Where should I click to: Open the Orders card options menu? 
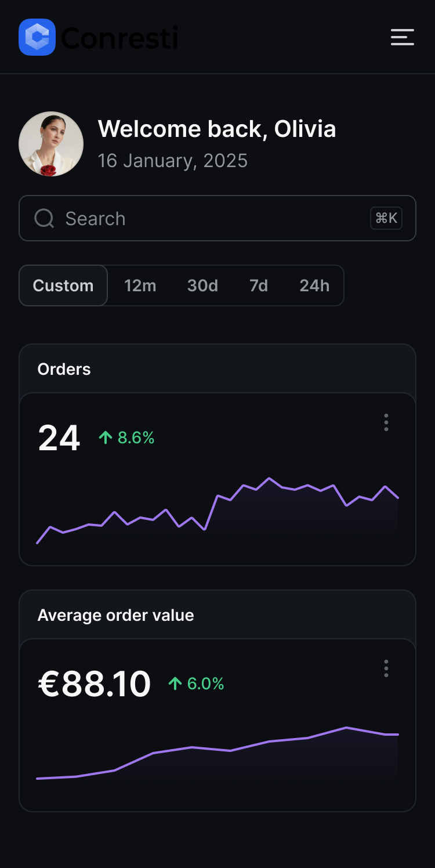click(386, 422)
